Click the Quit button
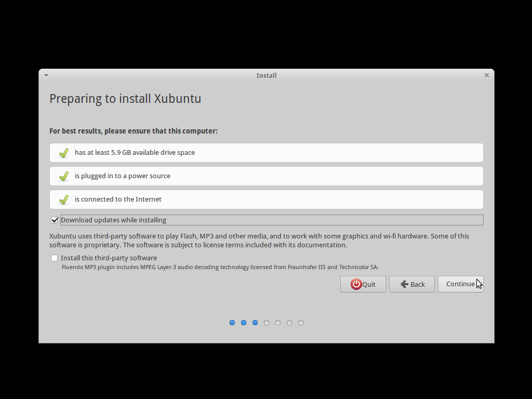 click(x=363, y=284)
